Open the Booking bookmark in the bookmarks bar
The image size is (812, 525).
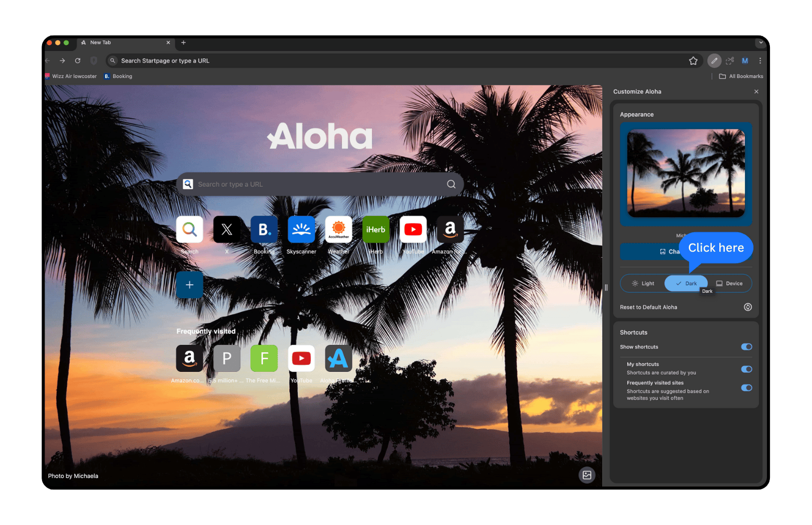click(x=118, y=76)
